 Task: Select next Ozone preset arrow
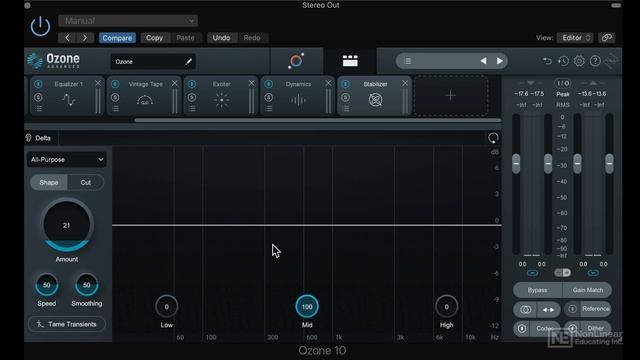500,61
